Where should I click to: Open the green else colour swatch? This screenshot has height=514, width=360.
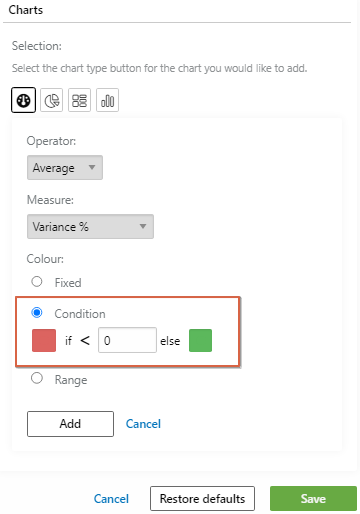[200, 340]
